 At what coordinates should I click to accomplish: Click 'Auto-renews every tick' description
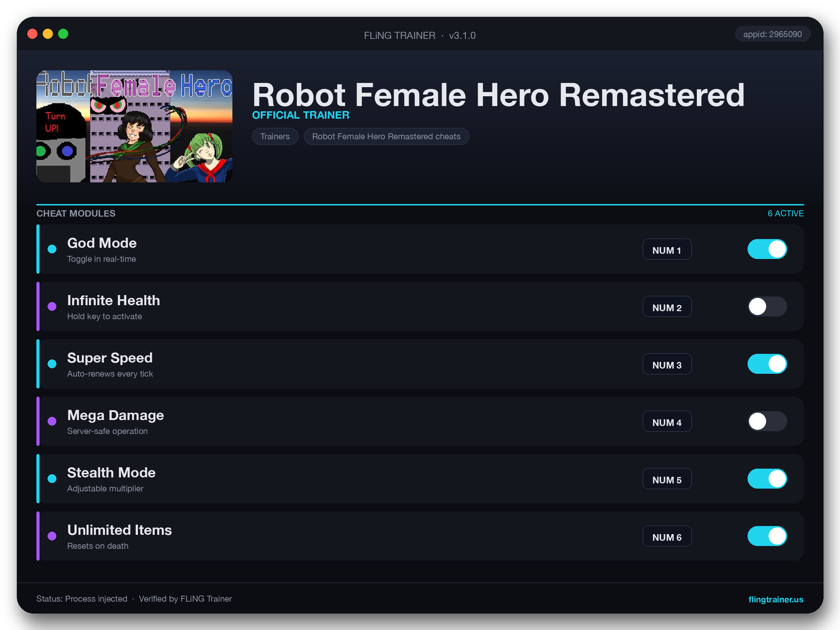110,374
